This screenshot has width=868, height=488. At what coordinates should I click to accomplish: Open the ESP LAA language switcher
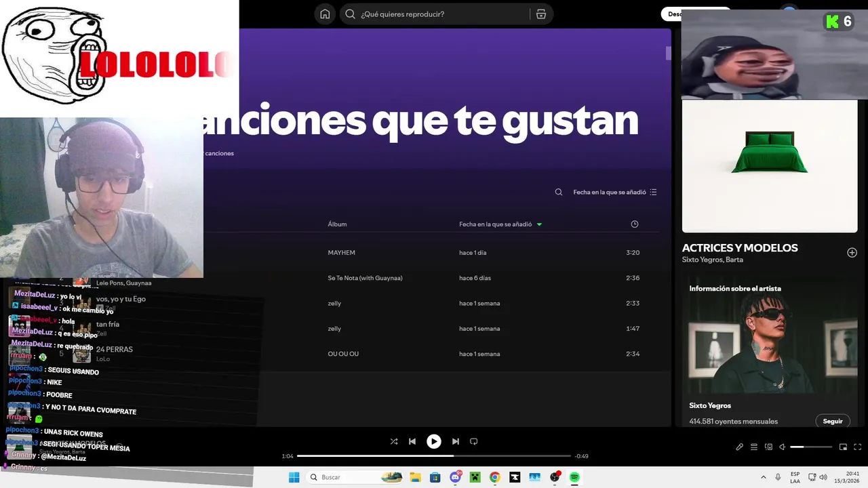(795, 477)
